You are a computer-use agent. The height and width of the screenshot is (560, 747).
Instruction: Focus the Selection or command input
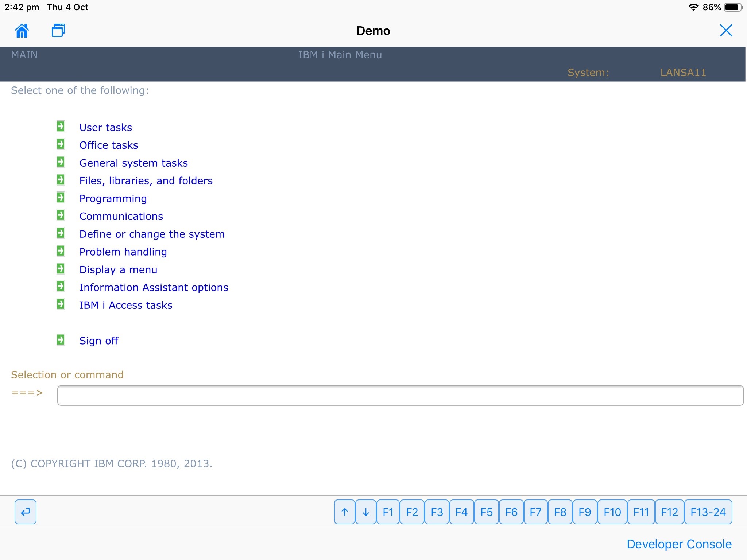[400, 396]
